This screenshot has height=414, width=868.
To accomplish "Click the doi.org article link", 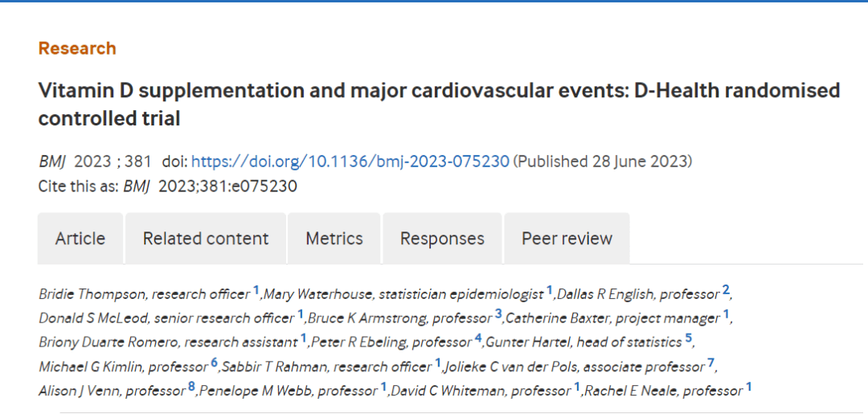I will [x=350, y=162].
